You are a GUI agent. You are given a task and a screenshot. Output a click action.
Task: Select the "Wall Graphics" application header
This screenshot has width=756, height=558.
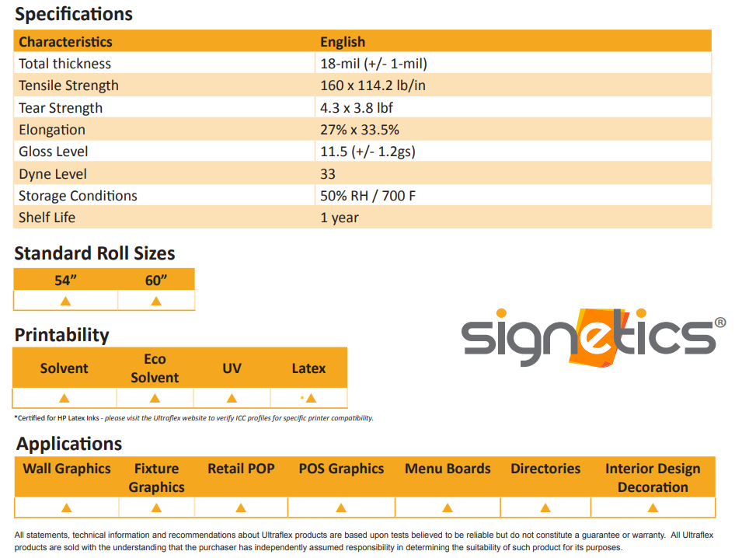click(67, 469)
